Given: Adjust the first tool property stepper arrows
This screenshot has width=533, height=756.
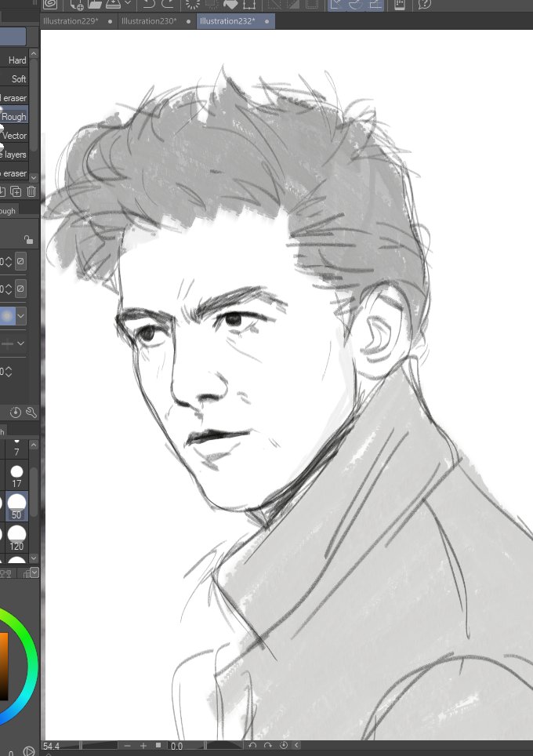Looking at the screenshot, I should (x=8, y=262).
